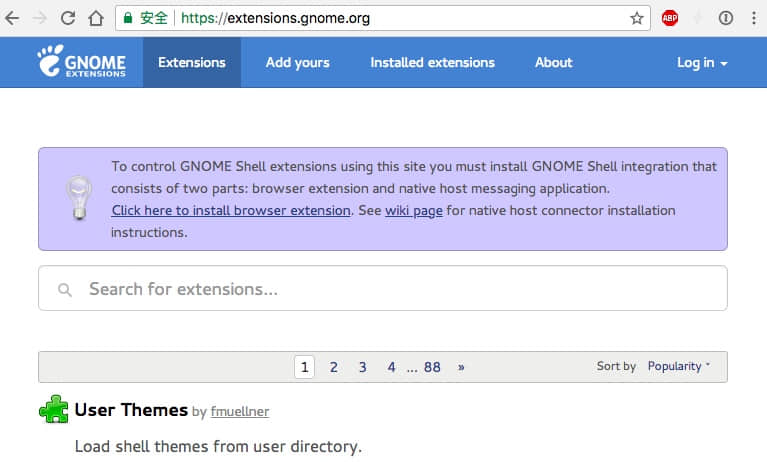Image resolution: width=767 pixels, height=462 pixels.
Task: Switch to the Installed extensions tab
Action: pos(432,62)
